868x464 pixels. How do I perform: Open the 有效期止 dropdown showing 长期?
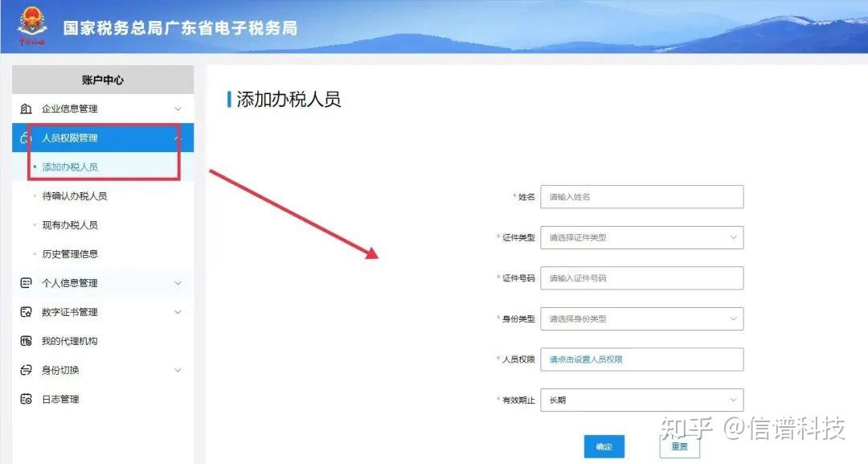point(641,400)
